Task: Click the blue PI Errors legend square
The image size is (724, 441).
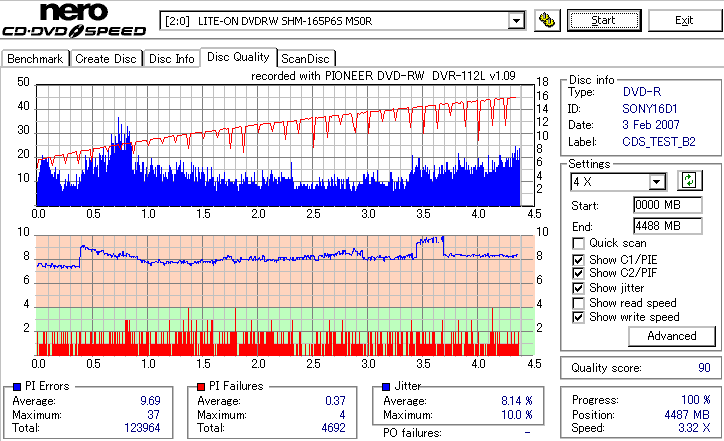Action: (x=17, y=387)
